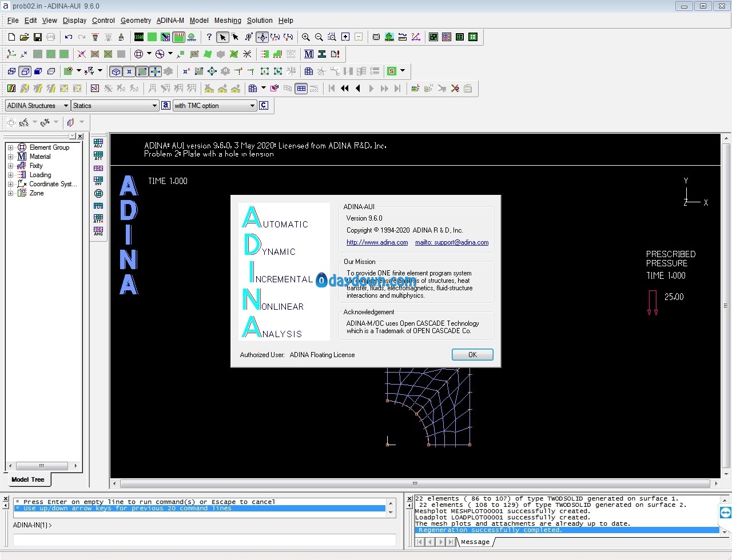Expand the Fixity tree node
Screen dimensions: 732x560
(x=10, y=166)
